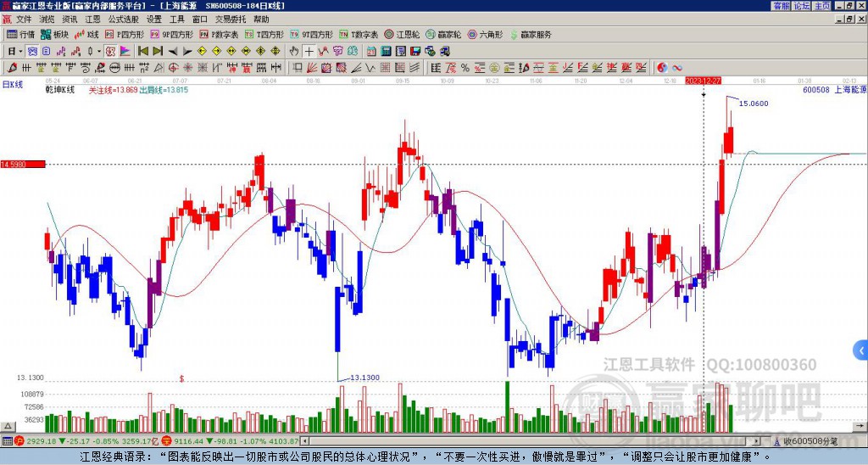Open the T数字表 tool

pyautogui.click(x=359, y=34)
